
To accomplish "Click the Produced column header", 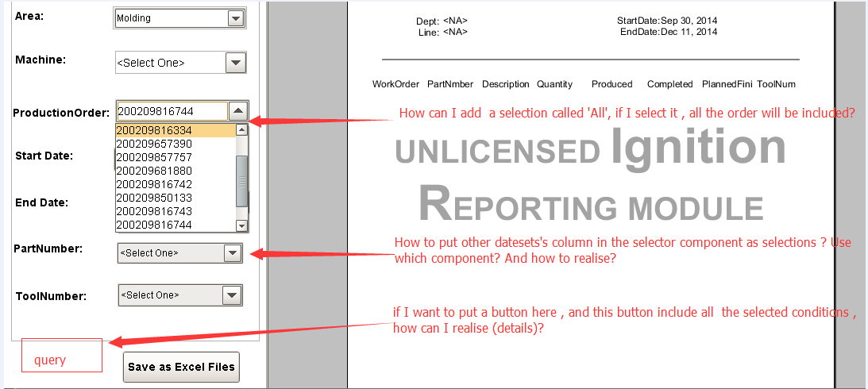I will pyautogui.click(x=611, y=84).
